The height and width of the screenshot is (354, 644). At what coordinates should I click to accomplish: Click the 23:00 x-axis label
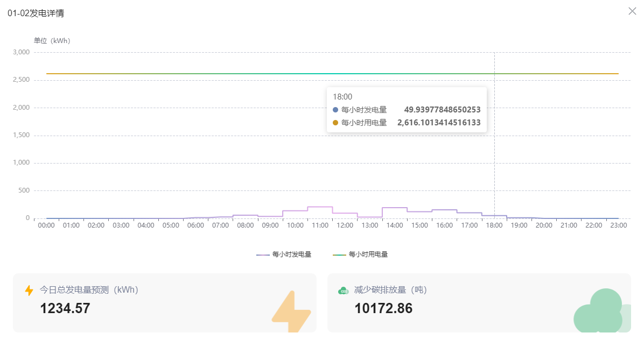pyautogui.click(x=619, y=225)
